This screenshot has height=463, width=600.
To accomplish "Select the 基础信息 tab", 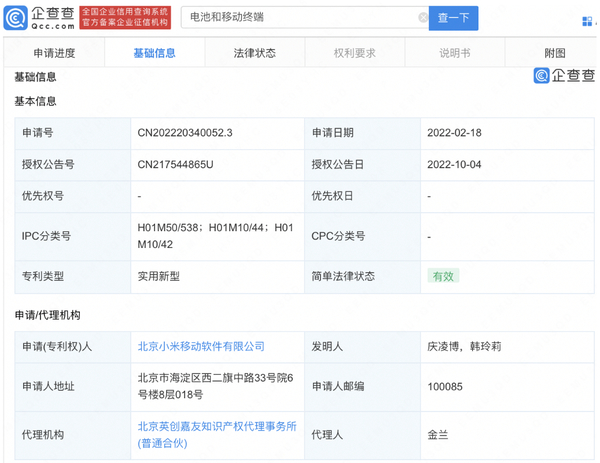I will click(x=154, y=53).
